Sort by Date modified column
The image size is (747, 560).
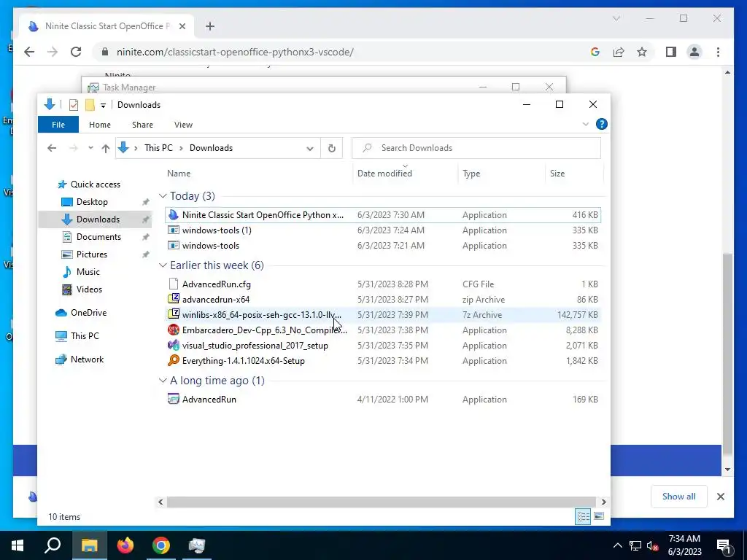(x=406, y=174)
